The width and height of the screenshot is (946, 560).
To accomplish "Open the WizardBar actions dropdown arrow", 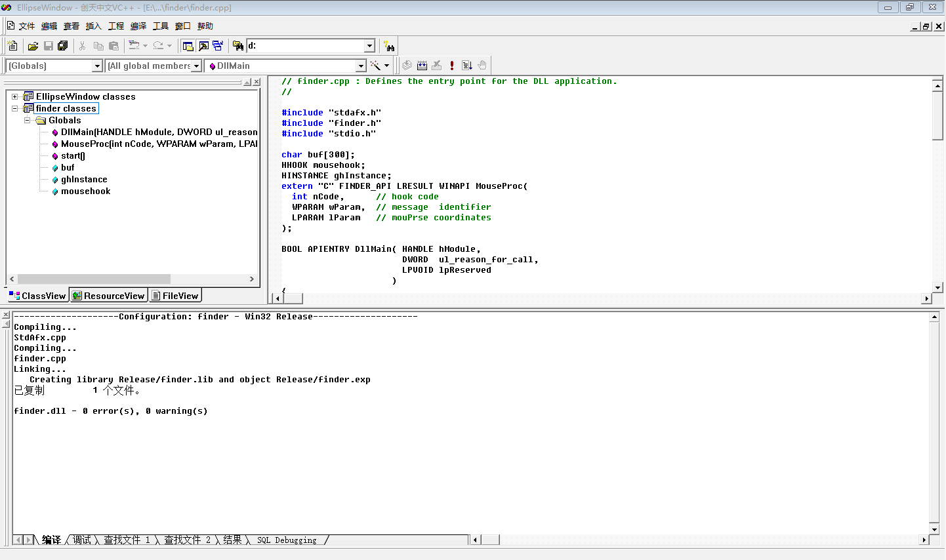I will pos(386,66).
